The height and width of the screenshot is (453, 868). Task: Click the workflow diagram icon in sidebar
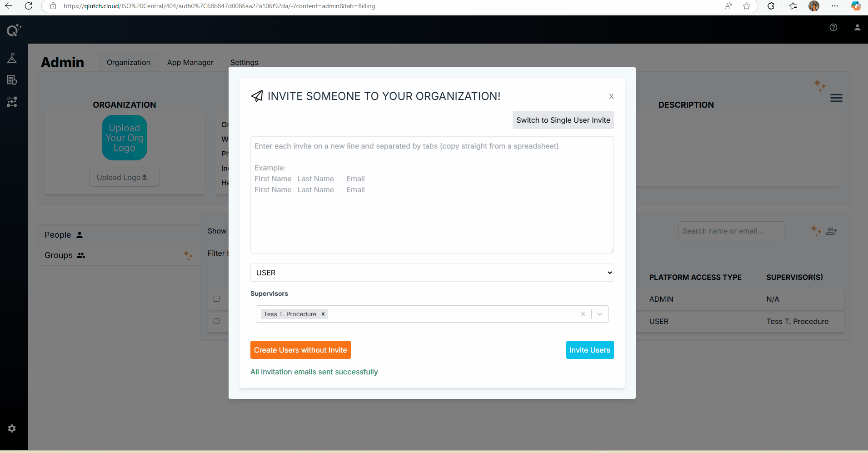(12, 102)
